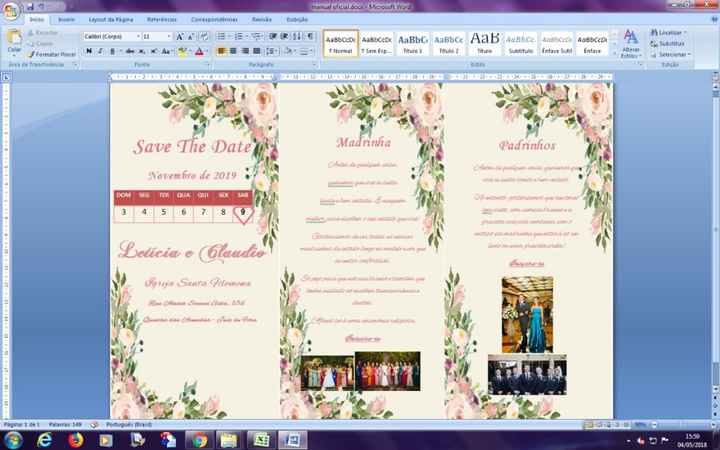This screenshot has width=720, height=450.
Task: Center align text
Action: tap(233, 51)
